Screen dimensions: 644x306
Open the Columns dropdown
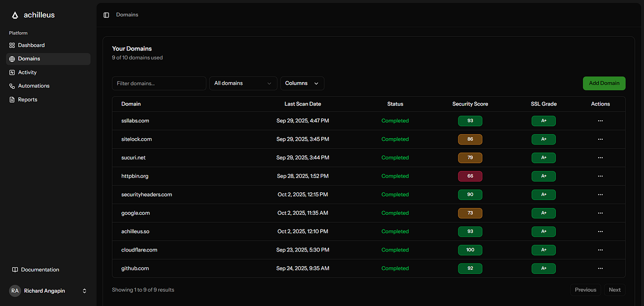(x=302, y=83)
